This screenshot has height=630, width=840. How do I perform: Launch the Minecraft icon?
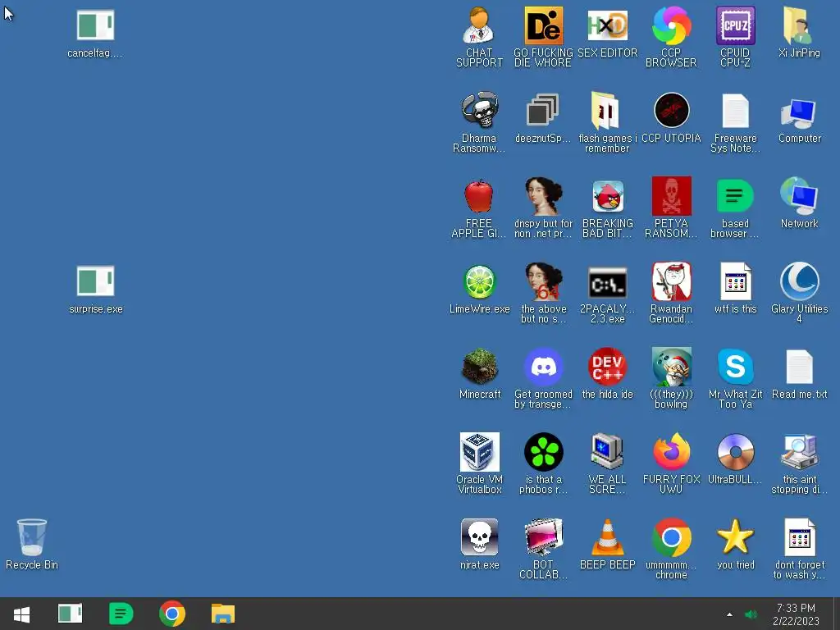point(479,367)
